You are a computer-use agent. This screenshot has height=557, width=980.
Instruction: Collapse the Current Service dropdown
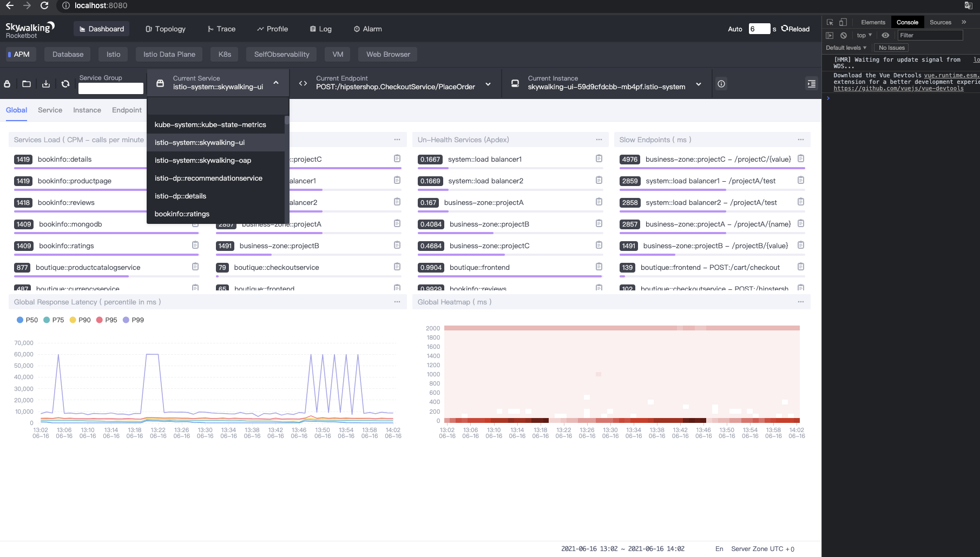click(x=276, y=83)
